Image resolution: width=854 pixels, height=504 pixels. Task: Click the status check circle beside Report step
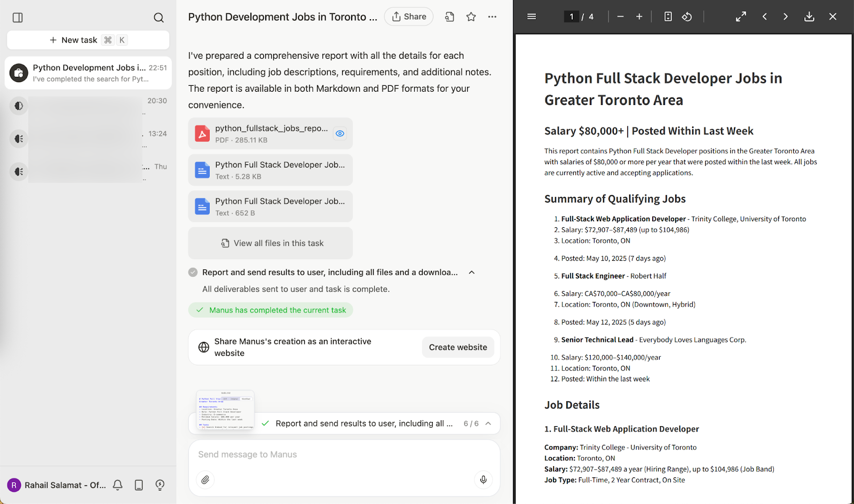193,273
